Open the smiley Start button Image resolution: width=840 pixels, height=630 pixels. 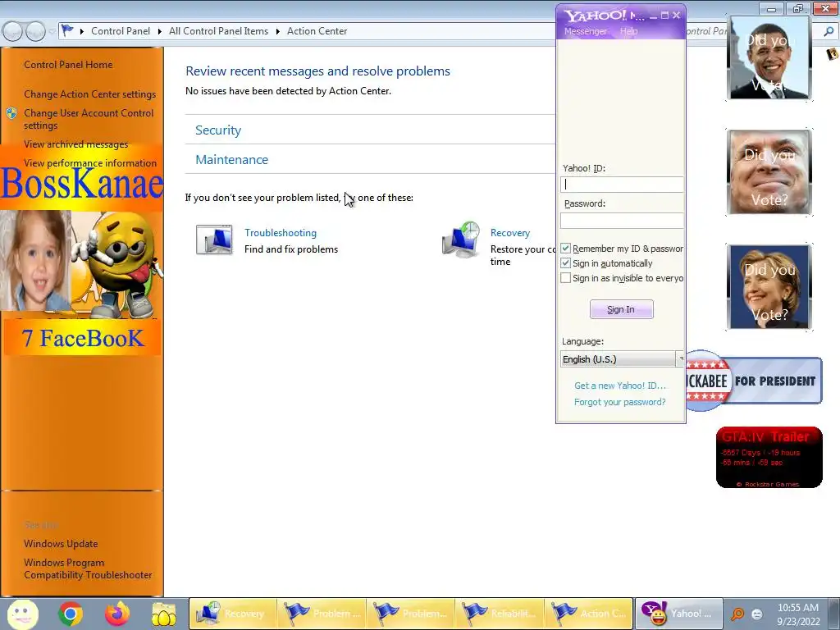tap(22, 614)
